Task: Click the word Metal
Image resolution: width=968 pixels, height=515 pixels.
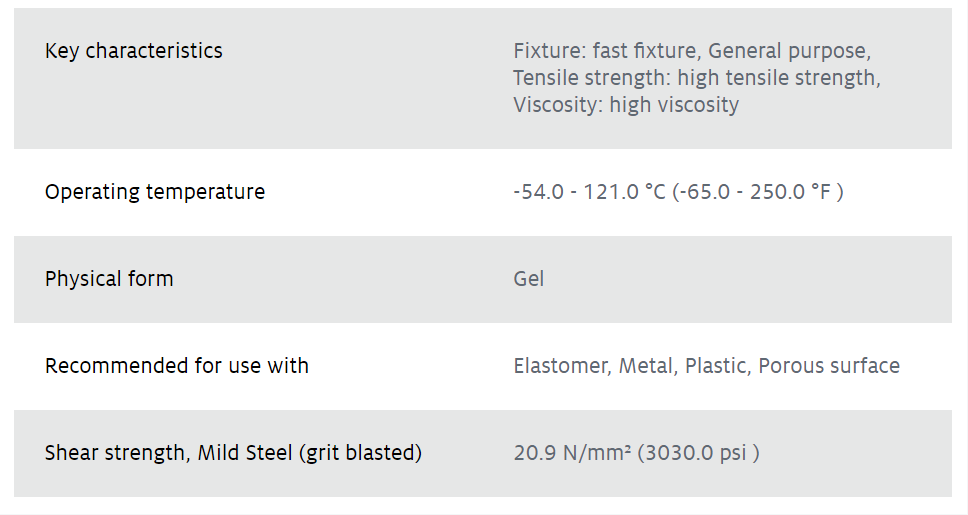Action: [x=646, y=366]
